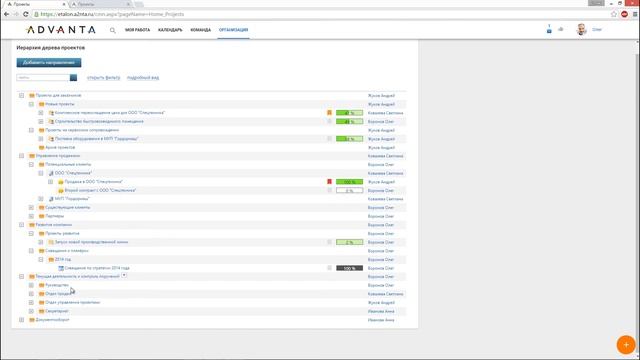The height and width of the screenshot is (360, 640).
Task: Click folder icon of "Новые проекты"
Action: point(41,104)
